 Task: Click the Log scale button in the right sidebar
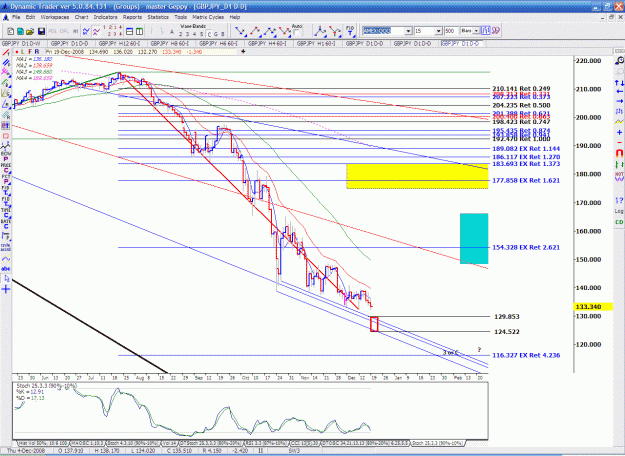tap(619, 211)
